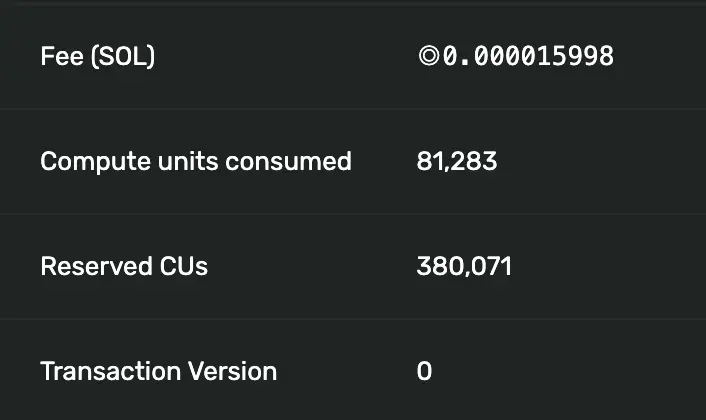Click the SOL currency symbol before the fee
This screenshot has width=706, height=420.
[429, 56]
